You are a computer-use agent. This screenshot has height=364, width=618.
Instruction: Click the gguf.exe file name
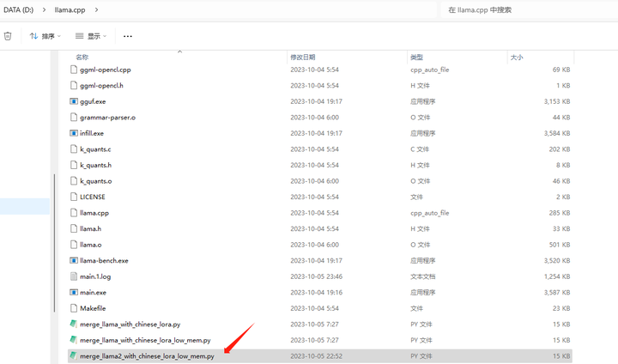click(93, 102)
